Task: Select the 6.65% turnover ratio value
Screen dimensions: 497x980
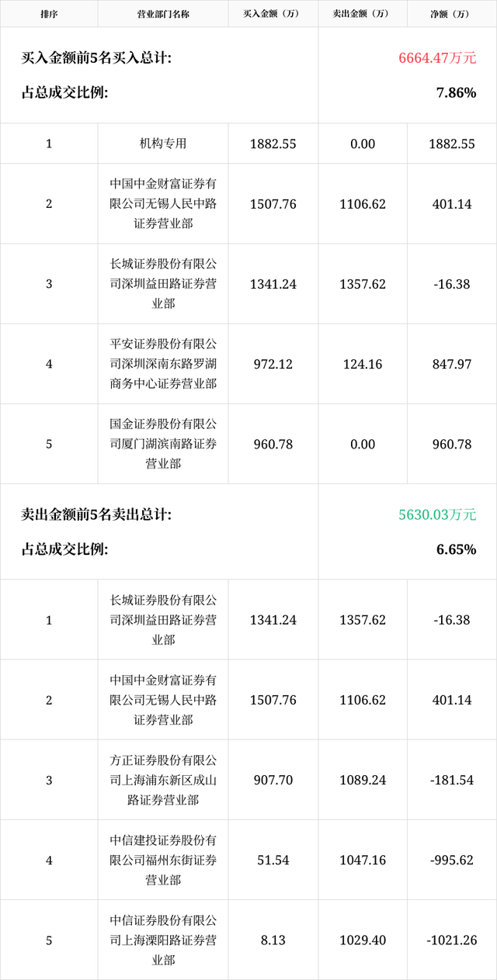Action: [456, 549]
